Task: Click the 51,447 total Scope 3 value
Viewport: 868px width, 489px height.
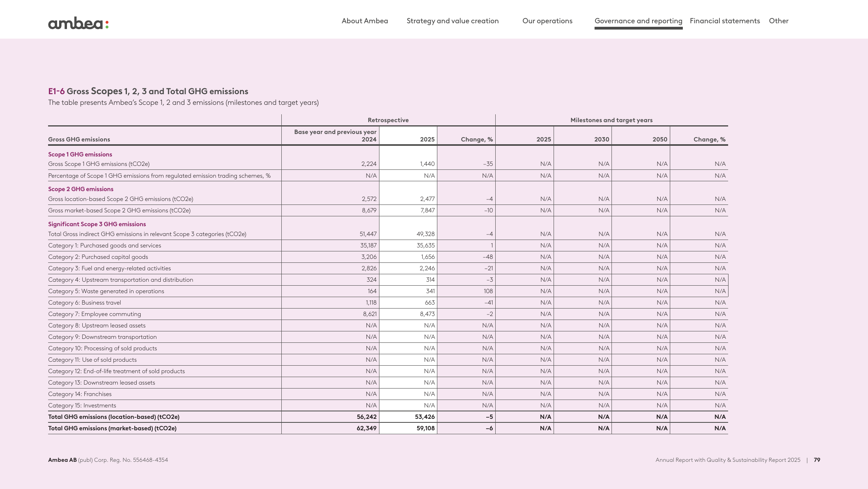Action: (x=368, y=234)
